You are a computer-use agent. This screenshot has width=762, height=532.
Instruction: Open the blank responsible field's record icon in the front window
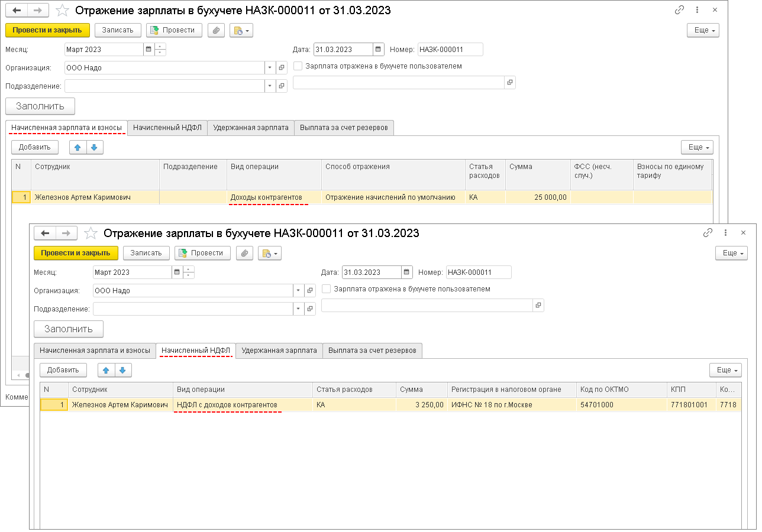[x=538, y=306]
